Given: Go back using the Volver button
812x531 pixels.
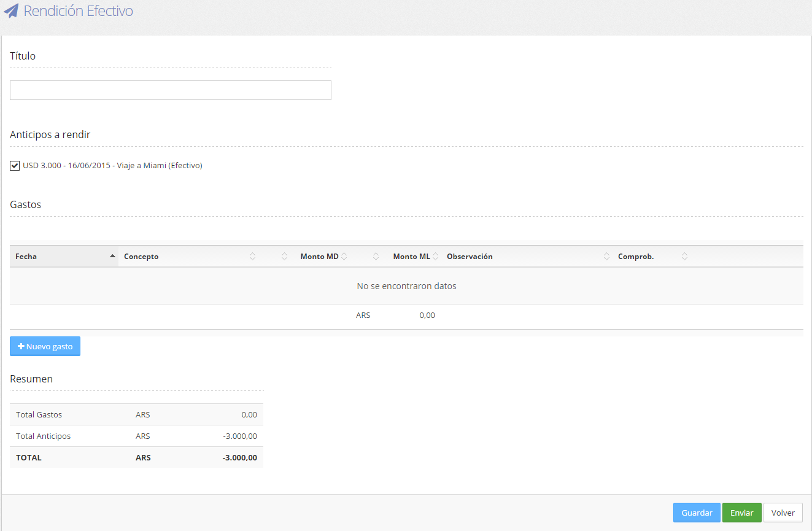Looking at the screenshot, I should pyautogui.click(x=783, y=513).
